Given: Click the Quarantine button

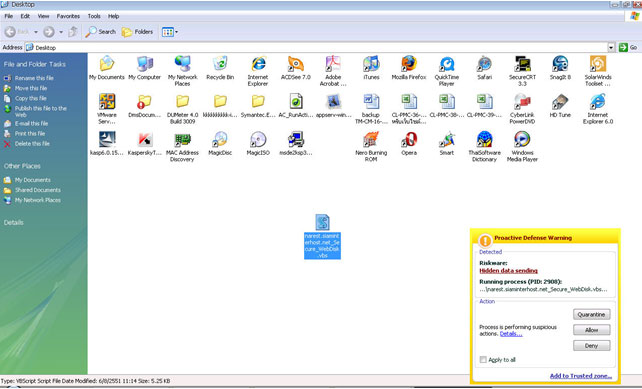Looking at the screenshot, I should click(x=591, y=314).
